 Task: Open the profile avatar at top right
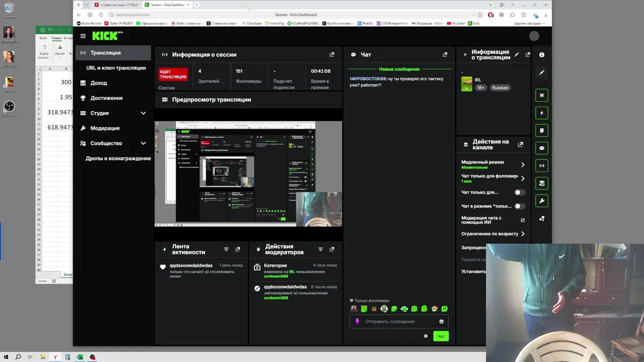coord(534,36)
